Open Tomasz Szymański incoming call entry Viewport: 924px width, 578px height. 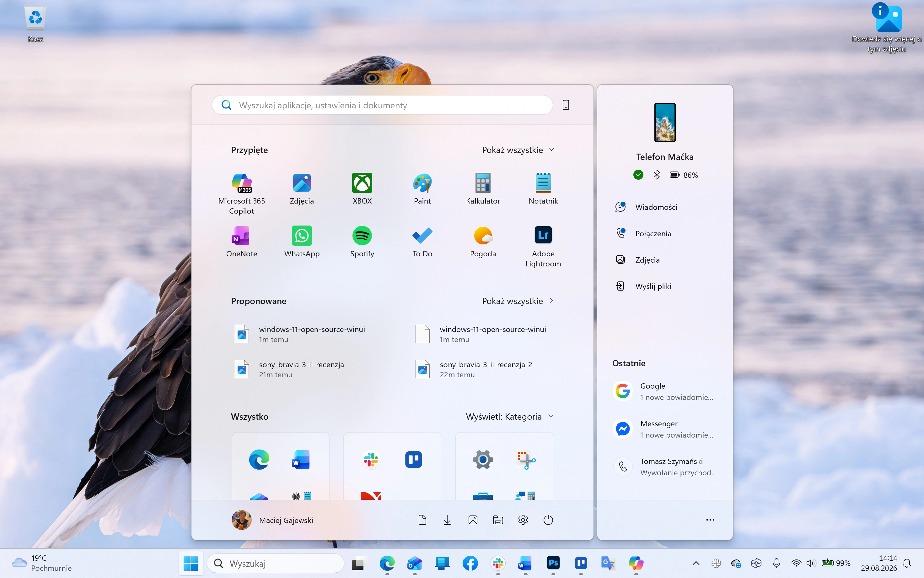click(665, 466)
